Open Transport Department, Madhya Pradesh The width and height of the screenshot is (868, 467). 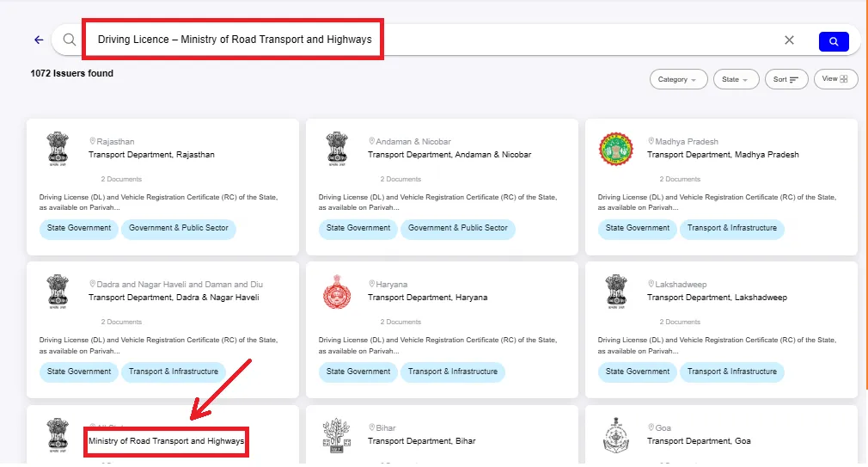click(x=723, y=155)
